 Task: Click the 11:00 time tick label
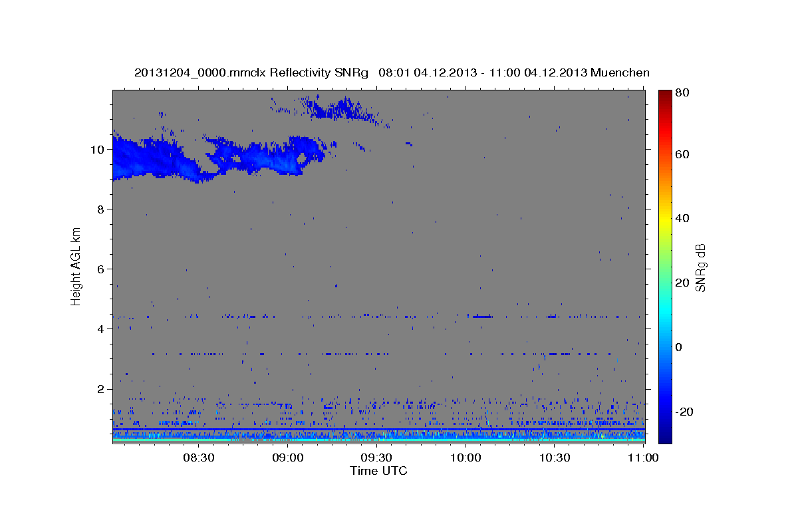643,458
